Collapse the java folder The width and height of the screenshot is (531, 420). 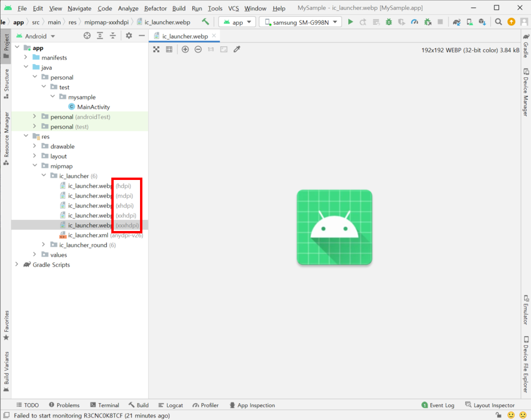pyautogui.click(x=26, y=67)
